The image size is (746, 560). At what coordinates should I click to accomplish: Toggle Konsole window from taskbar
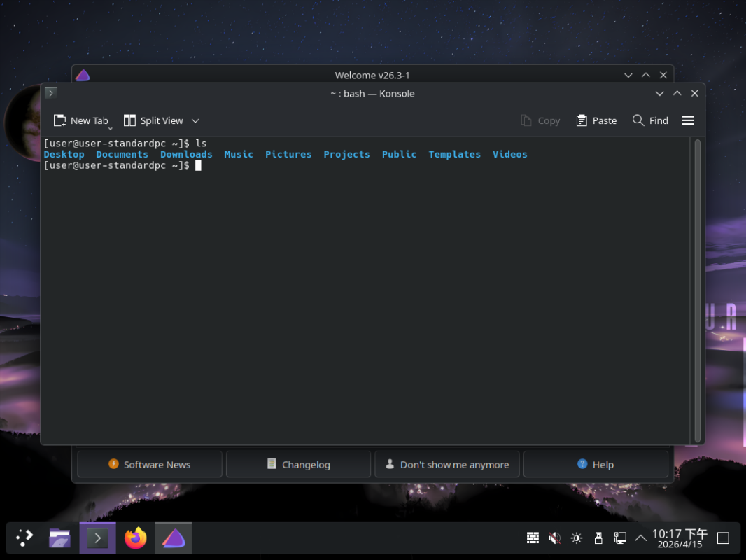tap(97, 538)
